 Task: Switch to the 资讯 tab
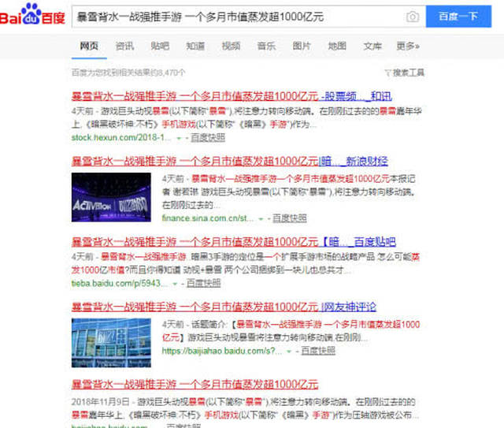[124, 46]
